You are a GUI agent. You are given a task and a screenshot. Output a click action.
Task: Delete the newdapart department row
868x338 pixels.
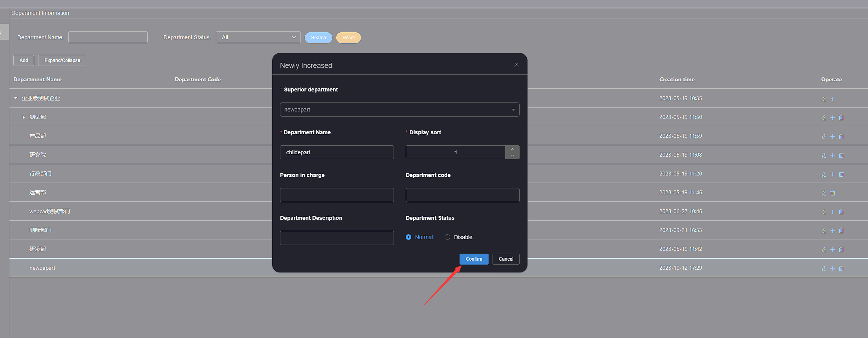tap(841, 269)
